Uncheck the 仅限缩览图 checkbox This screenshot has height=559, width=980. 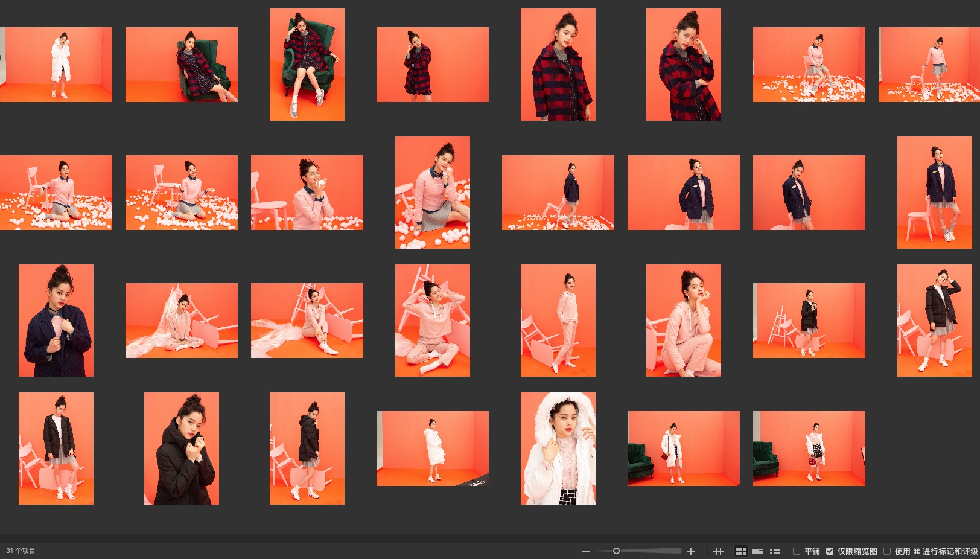(x=830, y=551)
